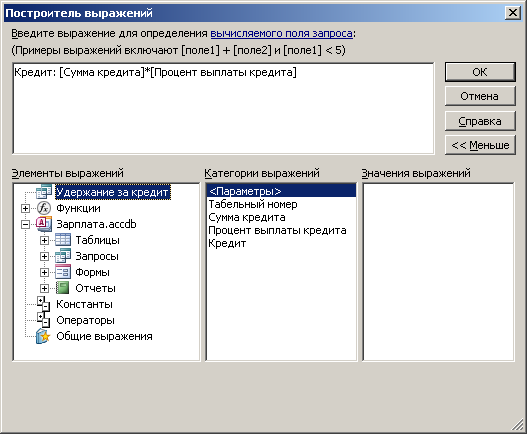Select the Операторы tree label
Image resolution: width=527 pixels, height=434 pixels.
click(x=85, y=320)
